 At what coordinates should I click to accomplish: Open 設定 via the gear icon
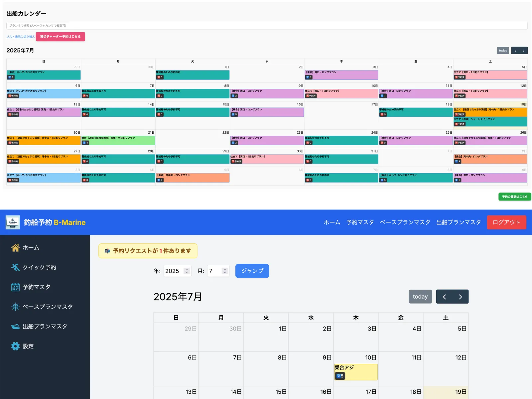tap(15, 346)
